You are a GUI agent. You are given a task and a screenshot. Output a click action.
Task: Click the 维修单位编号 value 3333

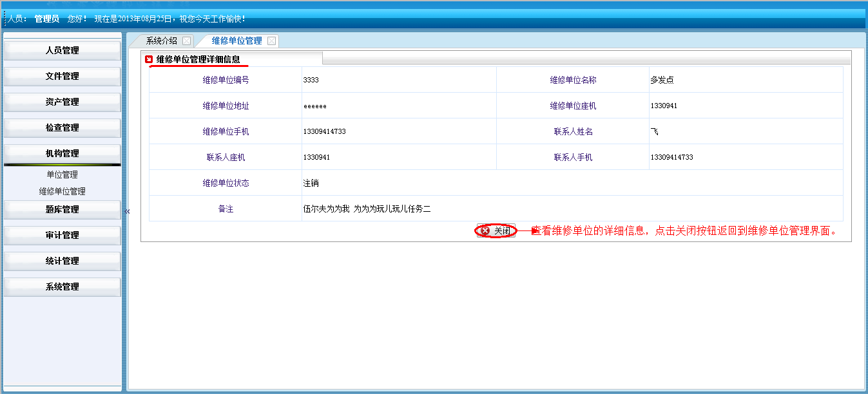[x=311, y=80]
